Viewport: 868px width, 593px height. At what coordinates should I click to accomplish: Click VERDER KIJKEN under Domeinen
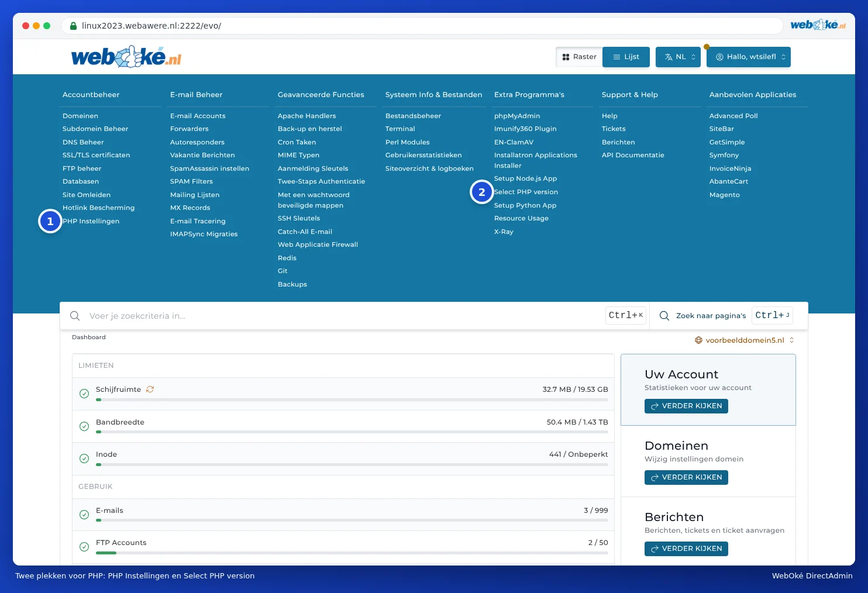coord(686,477)
